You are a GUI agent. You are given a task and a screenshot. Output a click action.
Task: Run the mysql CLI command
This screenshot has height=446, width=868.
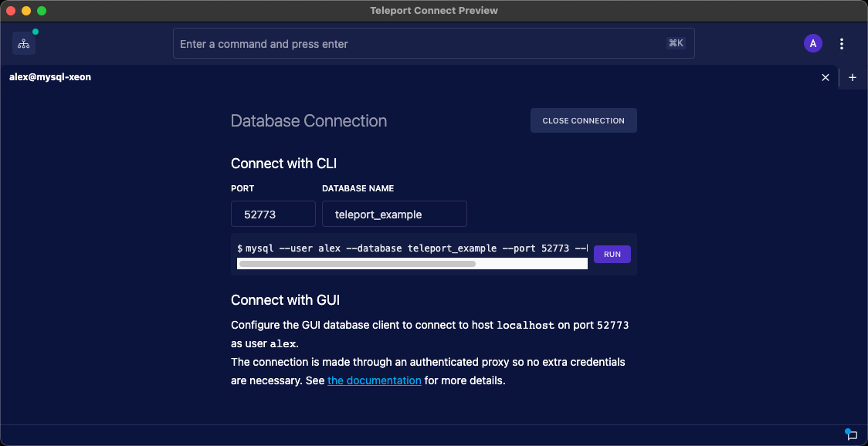(612, 254)
